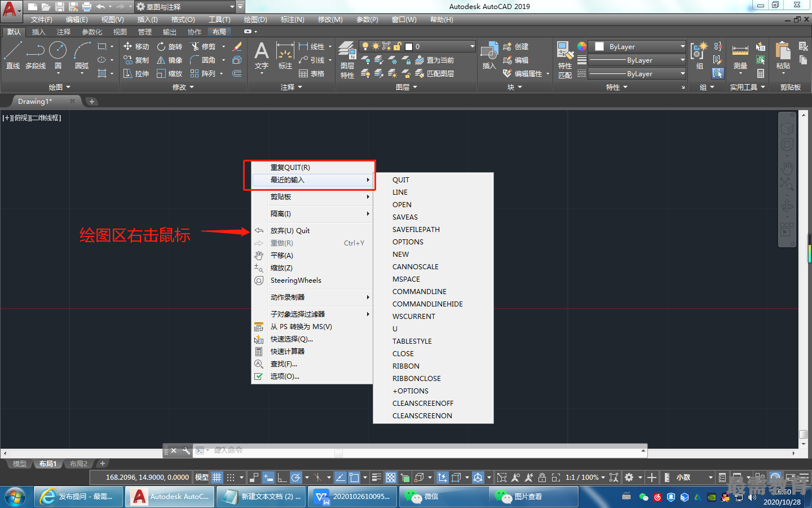Open the Text (文字) tool
Screen dimensions: 812x508
click(262, 56)
